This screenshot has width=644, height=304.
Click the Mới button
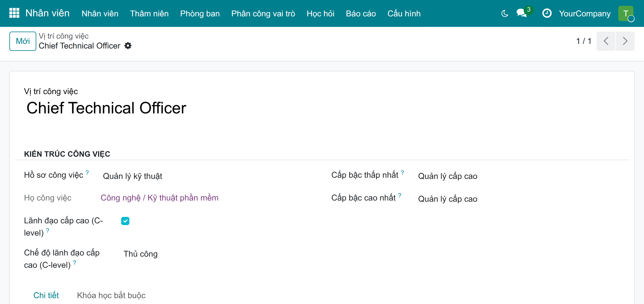[x=23, y=41]
